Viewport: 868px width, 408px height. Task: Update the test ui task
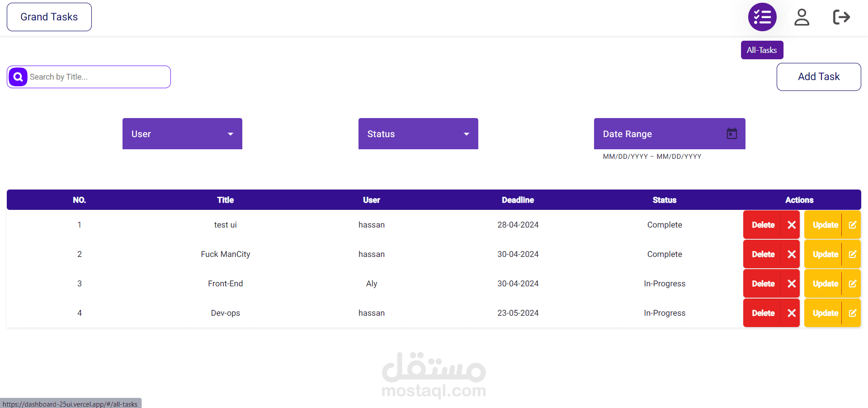pyautogui.click(x=832, y=225)
